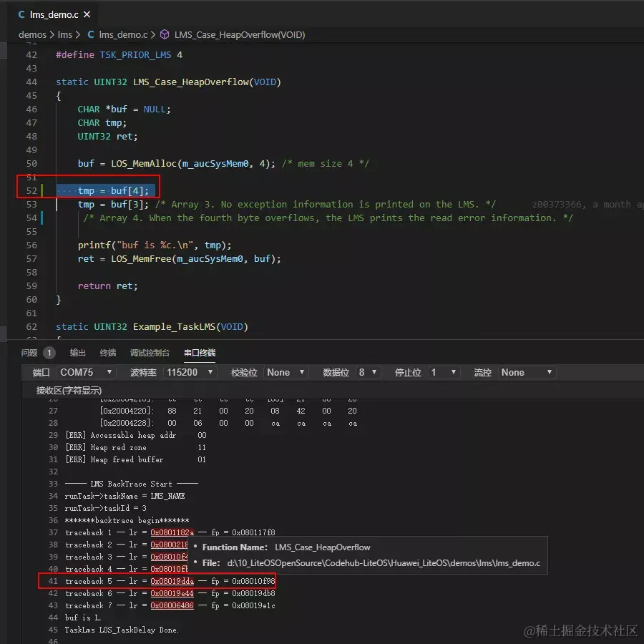Click C language icon on editor tab

(x=21, y=14)
